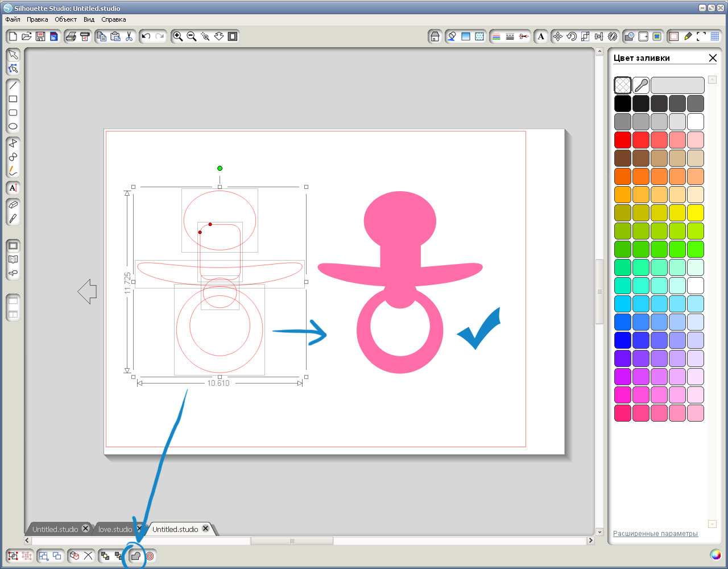Cut selection with the scissors icon
This screenshot has width=728, height=569.
[x=129, y=36]
